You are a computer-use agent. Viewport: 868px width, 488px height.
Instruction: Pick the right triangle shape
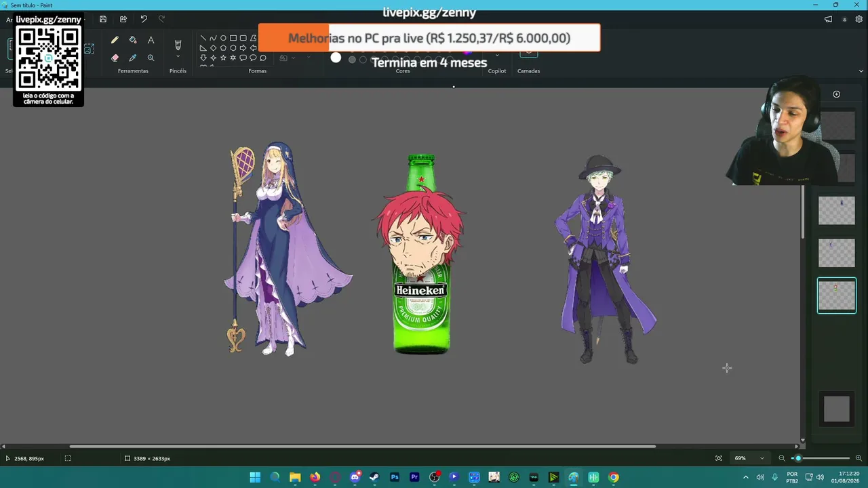(x=203, y=48)
